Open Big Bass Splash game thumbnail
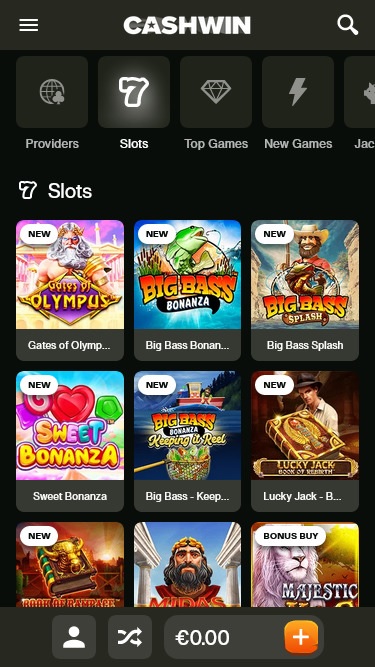The image size is (375, 667). 305,274
